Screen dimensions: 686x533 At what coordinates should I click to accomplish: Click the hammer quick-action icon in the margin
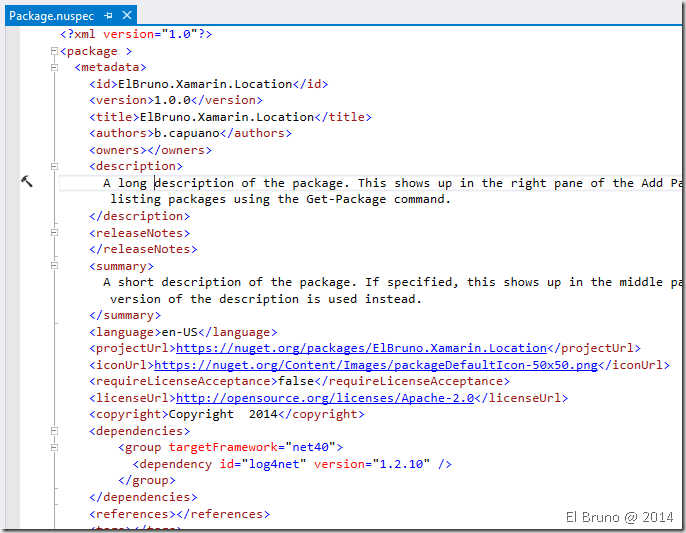click(x=27, y=181)
